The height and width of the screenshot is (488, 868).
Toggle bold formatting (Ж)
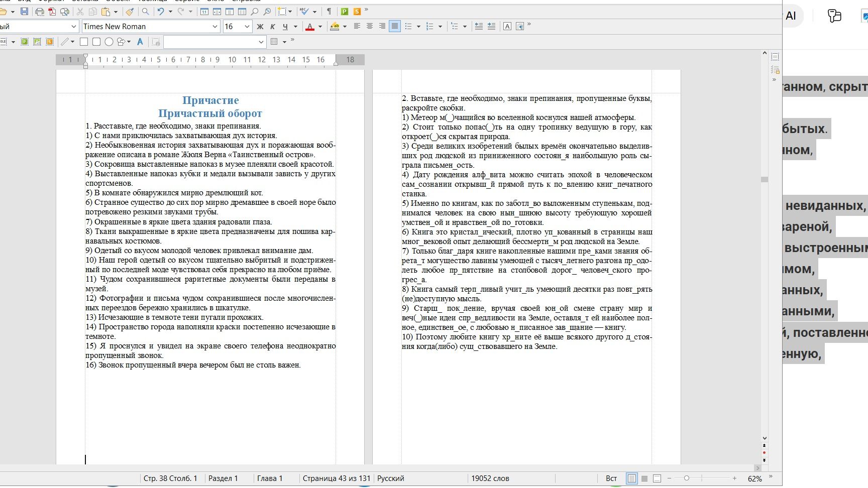coord(260,27)
